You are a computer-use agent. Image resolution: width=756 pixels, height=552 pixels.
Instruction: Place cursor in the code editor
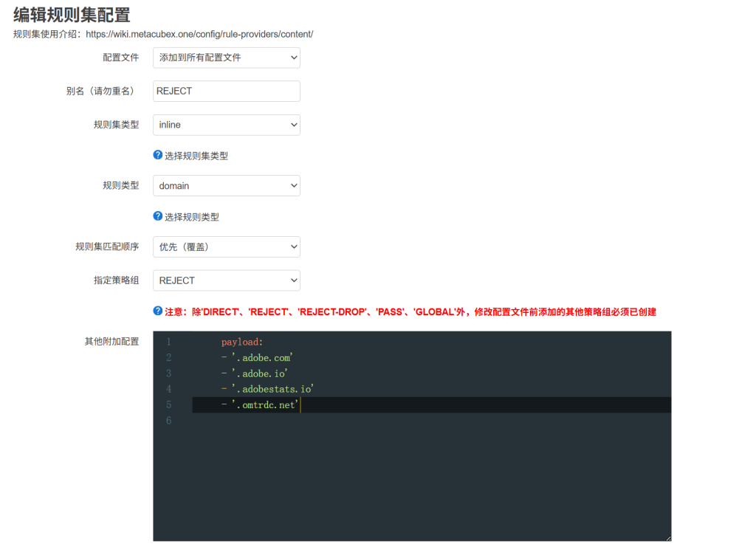click(x=406, y=443)
